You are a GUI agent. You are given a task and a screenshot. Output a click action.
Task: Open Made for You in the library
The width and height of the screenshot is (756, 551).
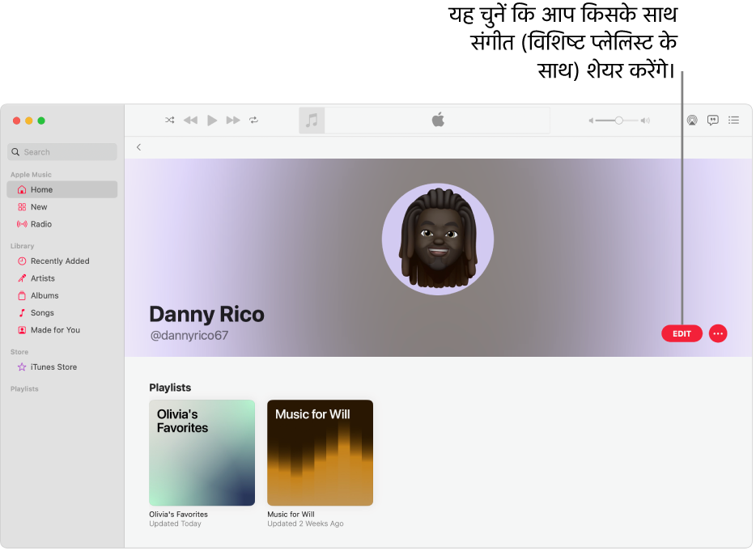tap(62, 330)
